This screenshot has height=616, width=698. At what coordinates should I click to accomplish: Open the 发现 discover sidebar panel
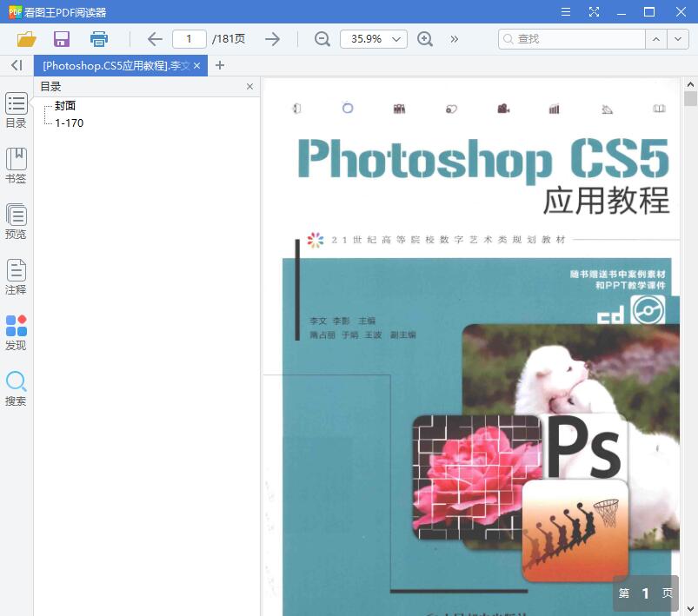pyautogui.click(x=16, y=333)
